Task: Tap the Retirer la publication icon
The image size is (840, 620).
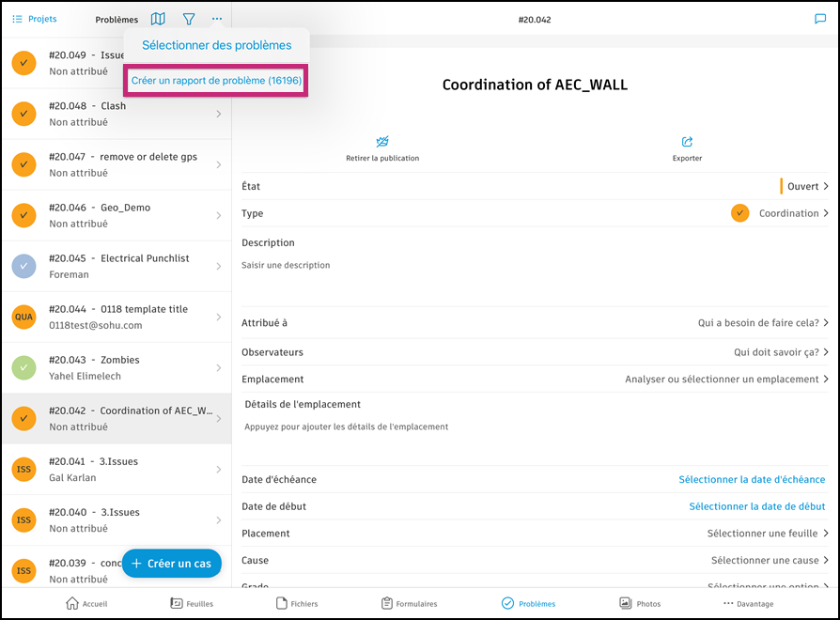Action: click(382, 141)
